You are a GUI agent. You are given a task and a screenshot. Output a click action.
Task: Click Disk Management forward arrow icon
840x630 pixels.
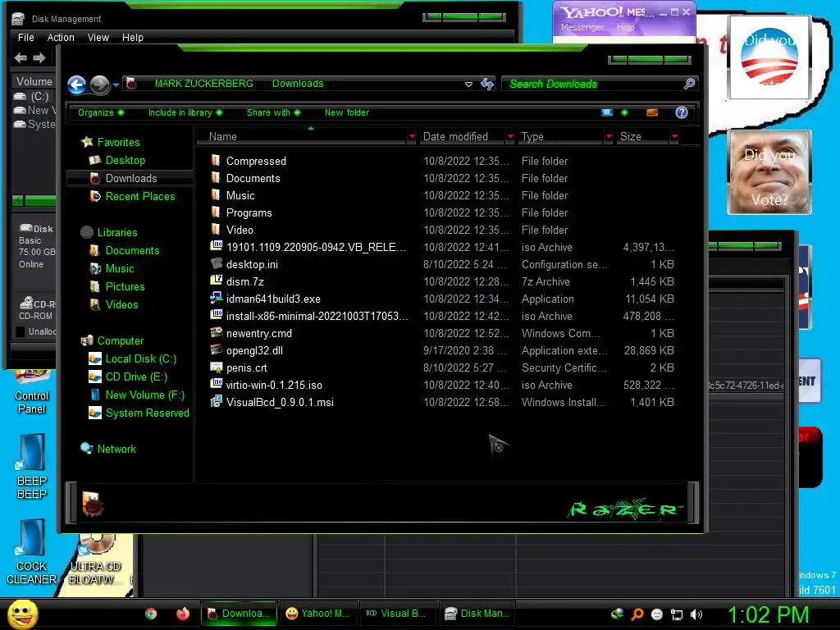[x=39, y=58]
